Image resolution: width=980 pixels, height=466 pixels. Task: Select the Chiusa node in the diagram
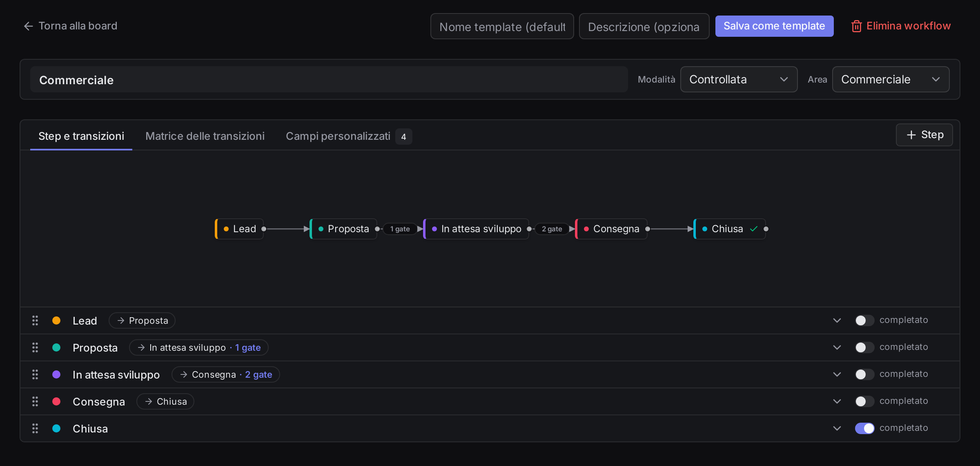pos(730,229)
